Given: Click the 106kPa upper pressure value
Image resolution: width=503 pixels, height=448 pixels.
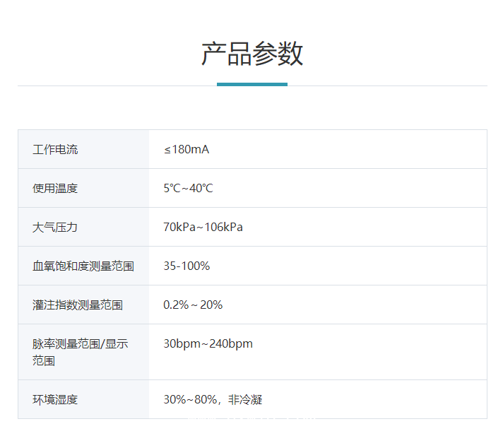Looking at the screenshot, I should coord(224,228).
